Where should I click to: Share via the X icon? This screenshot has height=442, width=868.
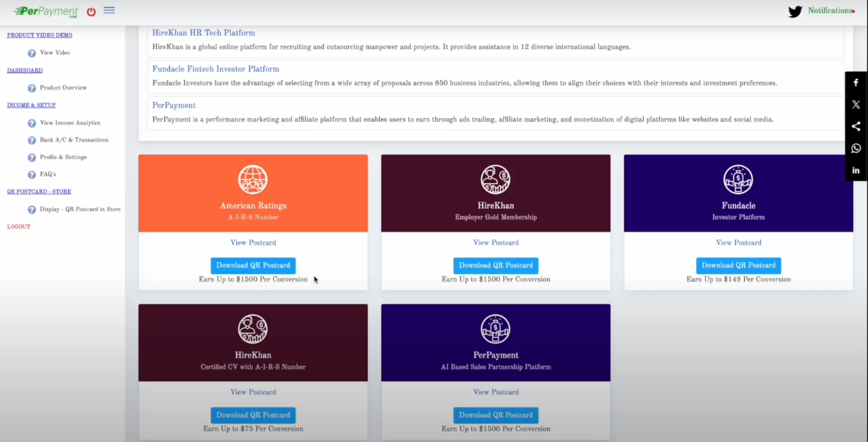pyautogui.click(x=856, y=105)
